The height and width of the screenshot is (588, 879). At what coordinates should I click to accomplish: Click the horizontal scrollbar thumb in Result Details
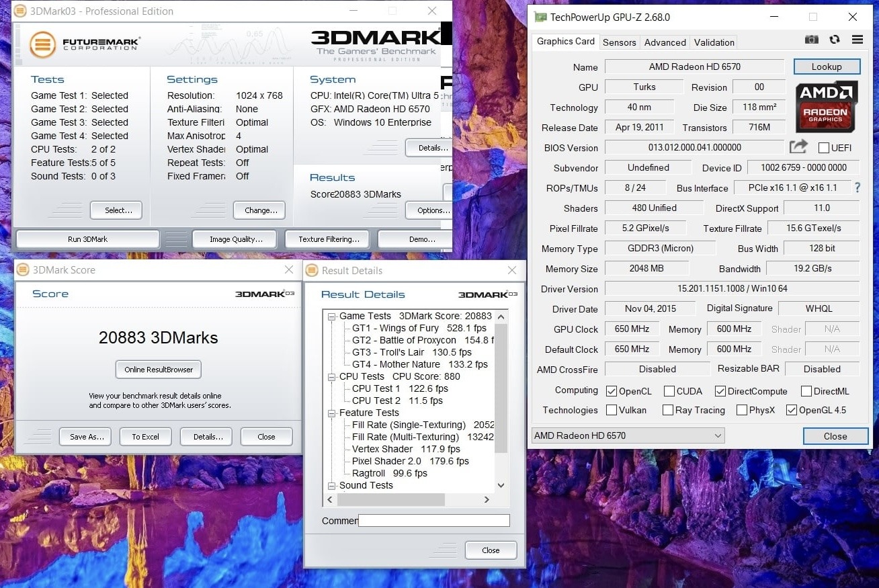point(390,499)
